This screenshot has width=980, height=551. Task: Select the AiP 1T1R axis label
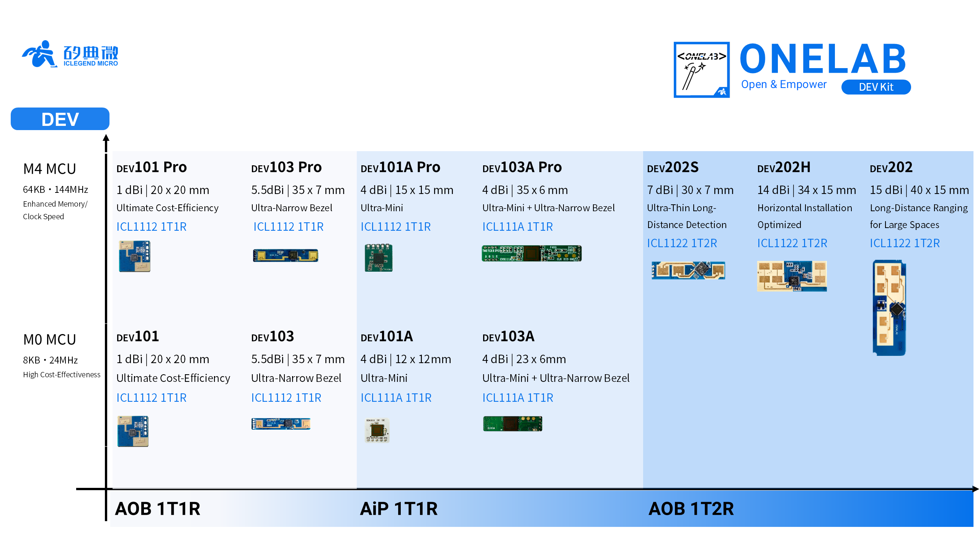[399, 509]
